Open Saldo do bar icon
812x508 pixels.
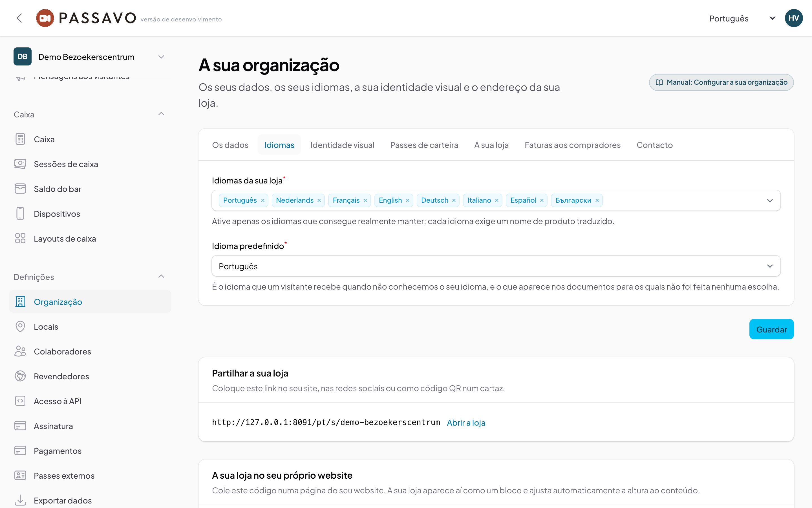pos(20,189)
